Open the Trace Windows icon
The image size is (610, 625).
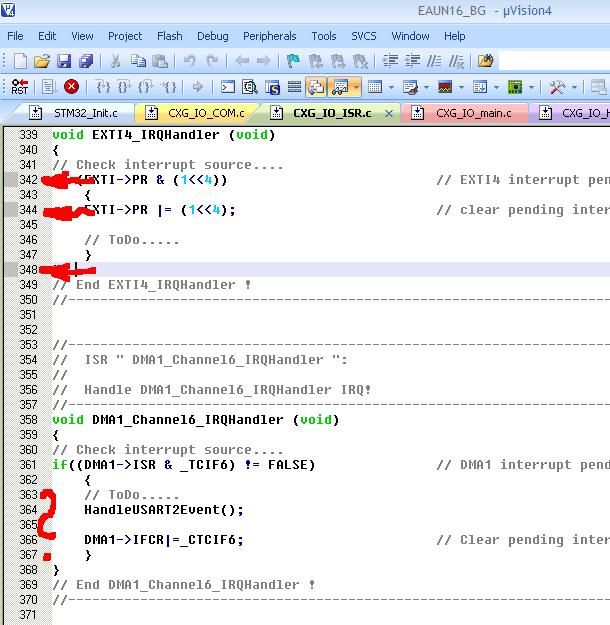coord(480,87)
